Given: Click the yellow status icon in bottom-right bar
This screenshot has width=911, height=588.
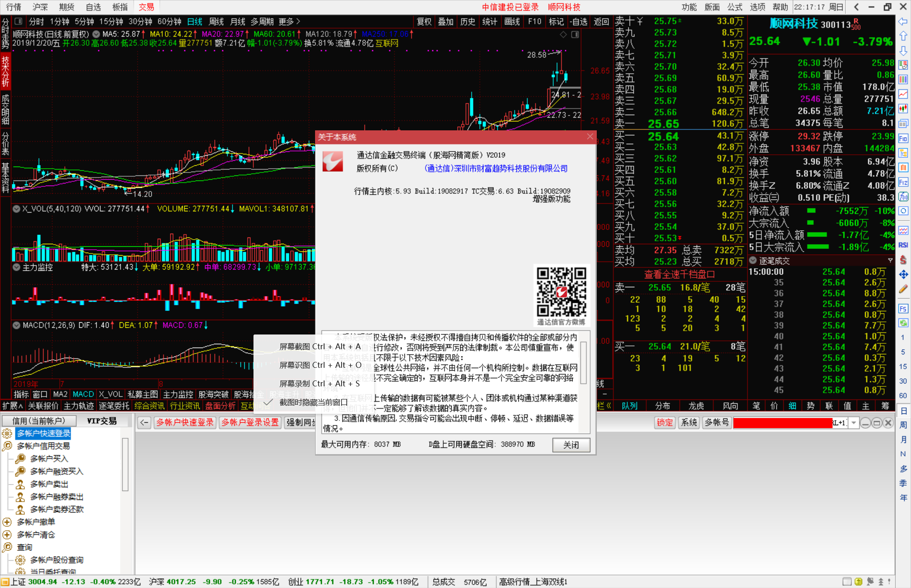Looking at the screenshot, I should [858, 582].
